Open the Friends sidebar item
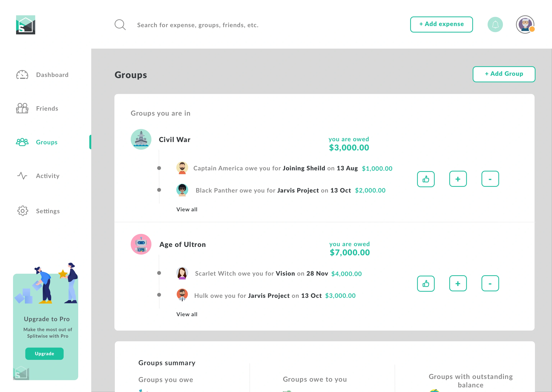 47,109
